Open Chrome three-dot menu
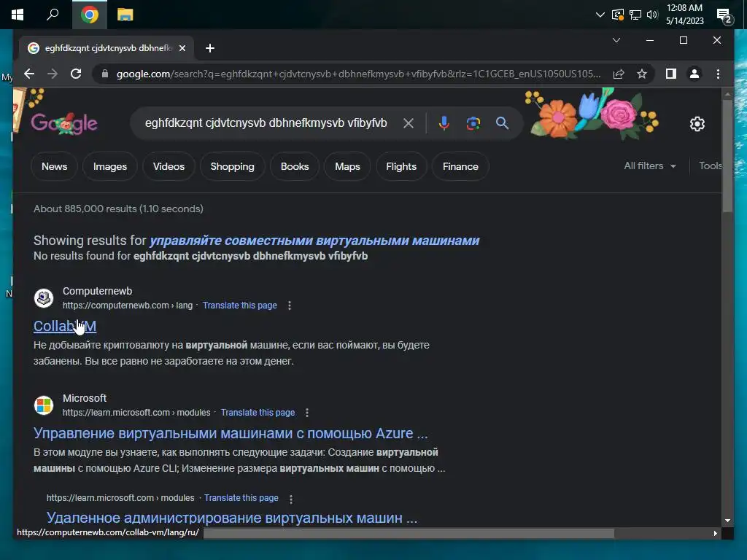Image resolution: width=747 pixels, height=560 pixels. point(718,74)
